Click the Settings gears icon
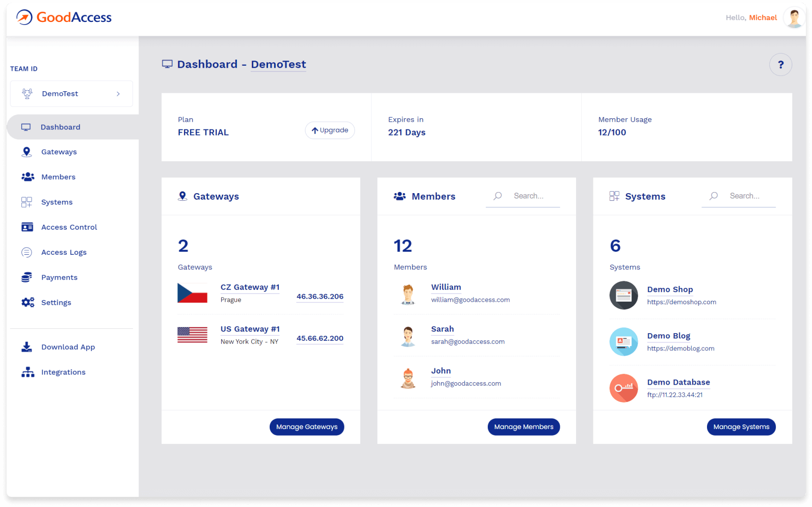The height and width of the screenshot is (507, 812). click(x=28, y=302)
